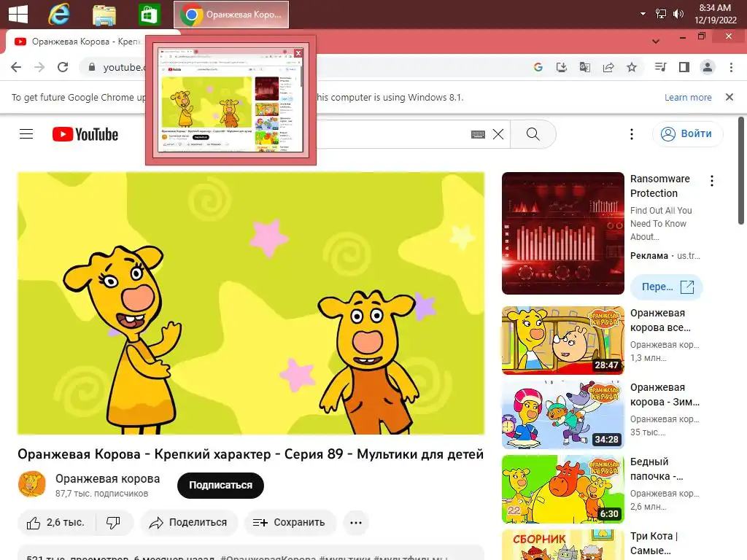Click the Подписаться subscribe button
The width and height of the screenshot is (747, 560).
[220, 485]
